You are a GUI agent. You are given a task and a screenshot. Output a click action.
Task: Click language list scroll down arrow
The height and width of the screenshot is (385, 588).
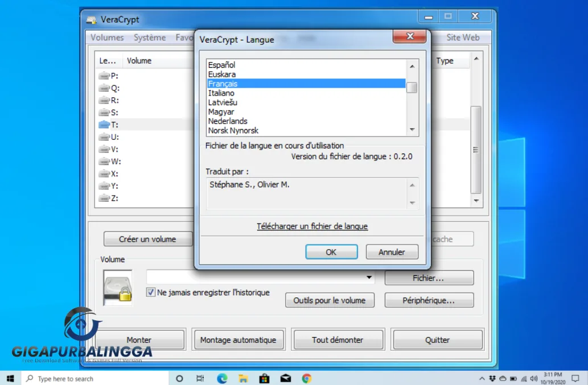point(412,130)
